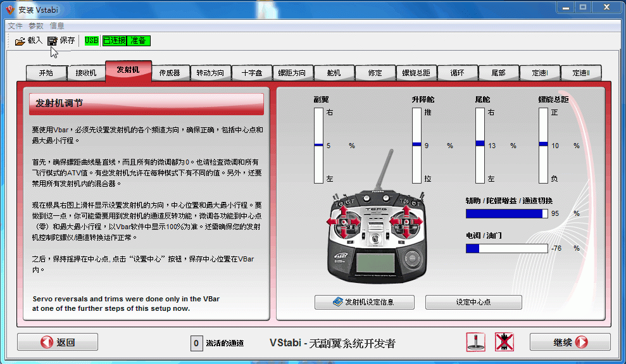Switch to the 接收机 tab
This screenshot has height=364, width=626.
[x=86, y=73]
